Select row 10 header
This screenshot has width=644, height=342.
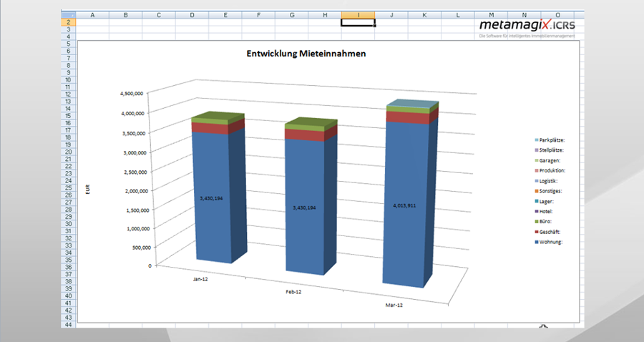point(69,79)
